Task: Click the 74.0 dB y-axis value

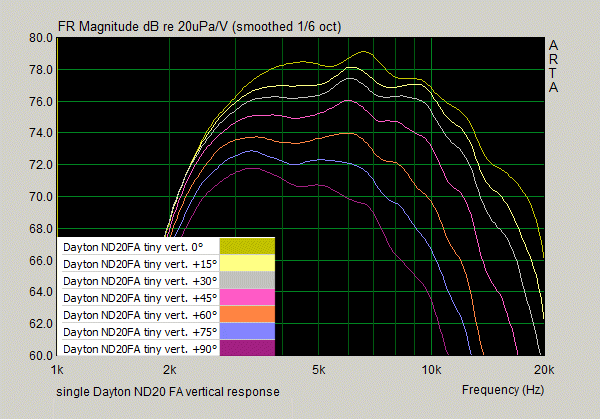Action: tap(41, 133)
